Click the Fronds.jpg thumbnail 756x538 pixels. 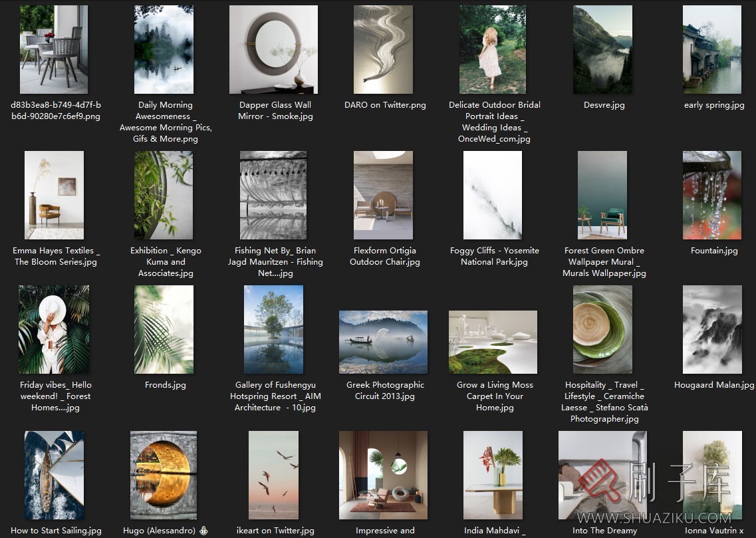point(164,329)
